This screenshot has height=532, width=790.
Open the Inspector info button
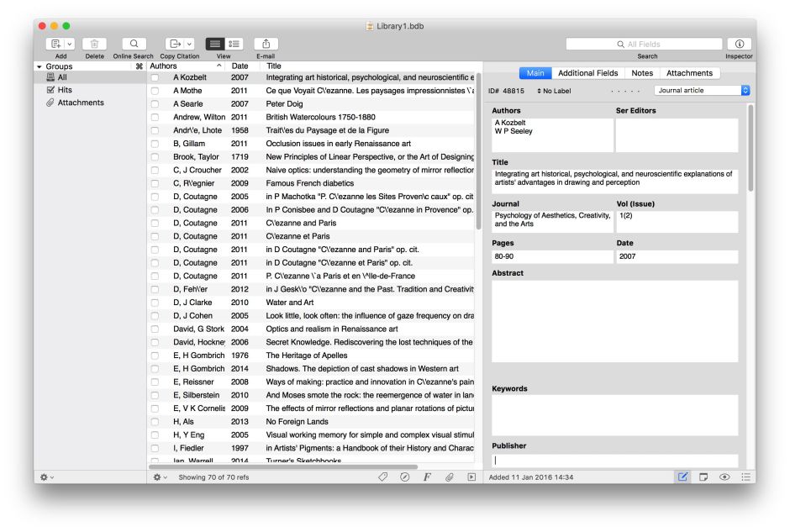739,44
